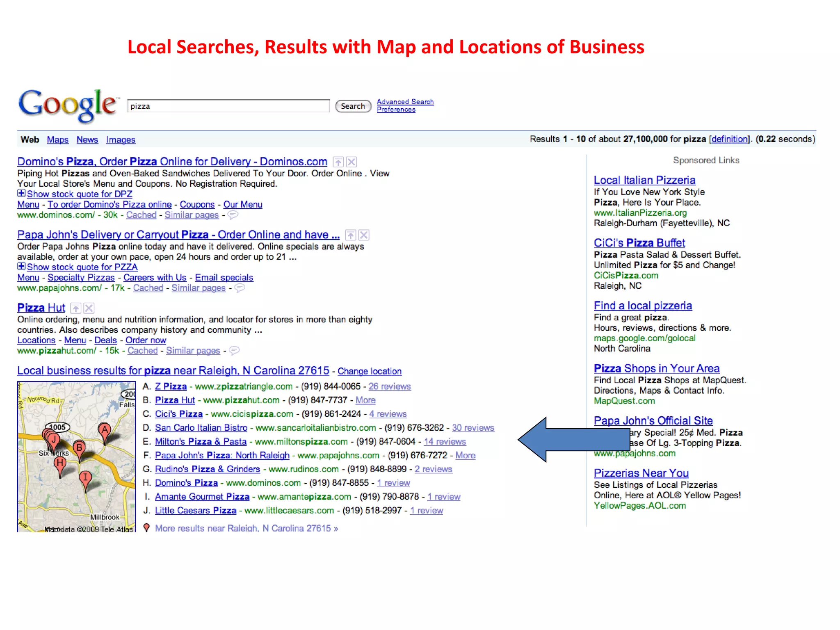Open 30 reviews for San Carlo Italian Bistro
Screen dimensions: 840x630
tap(473, 428)
